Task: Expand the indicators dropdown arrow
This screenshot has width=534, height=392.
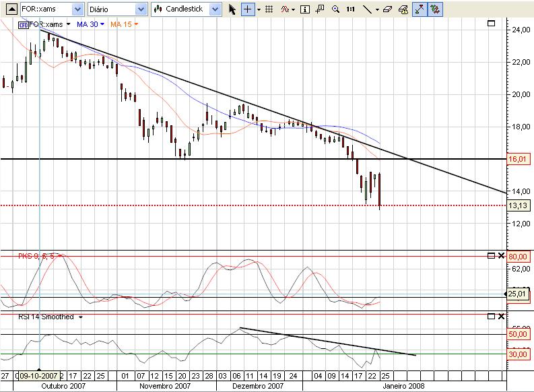Action: click(293, 9)
